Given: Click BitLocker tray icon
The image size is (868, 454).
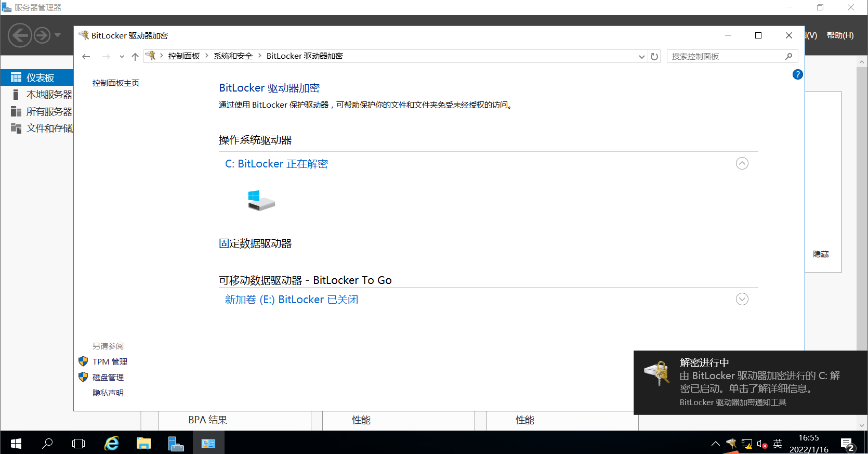Looking at the screenshot, I should tap(731, 444).
